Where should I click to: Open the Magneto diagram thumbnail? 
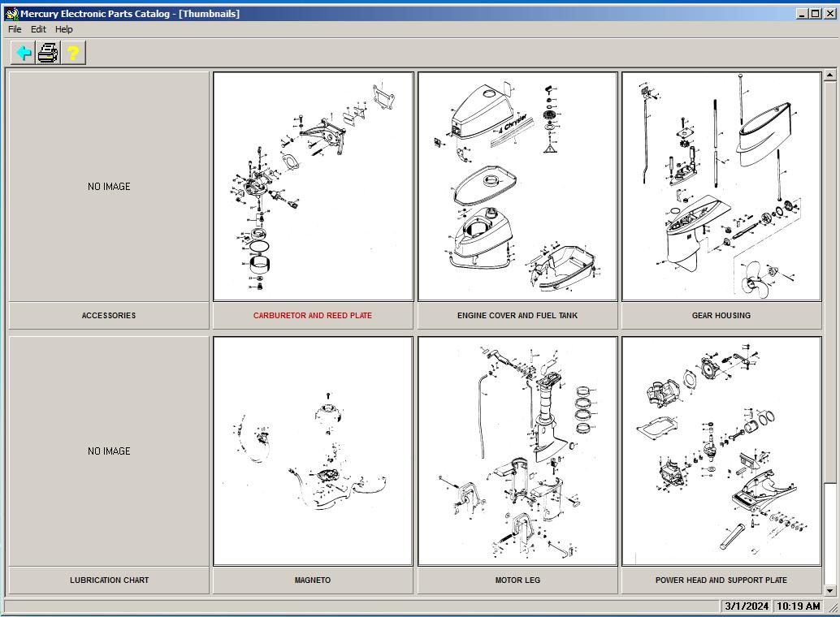(x=313, y=451)
